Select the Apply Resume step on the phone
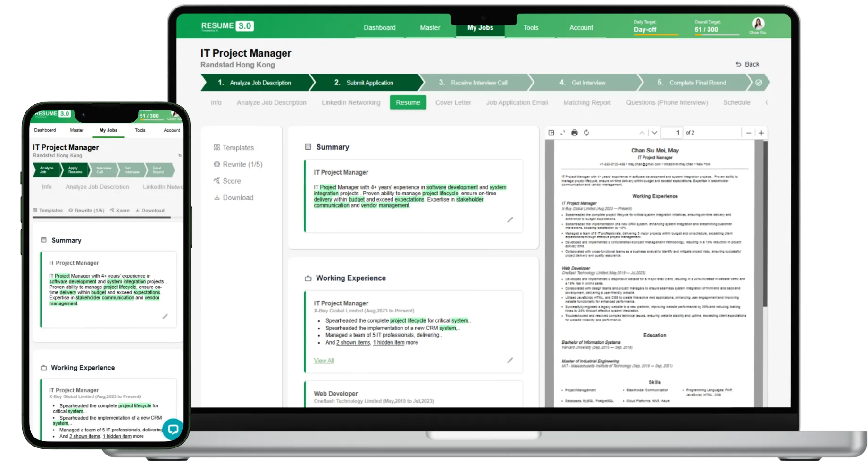Viewport: 868px width, 472px height. tap(75, 170)
